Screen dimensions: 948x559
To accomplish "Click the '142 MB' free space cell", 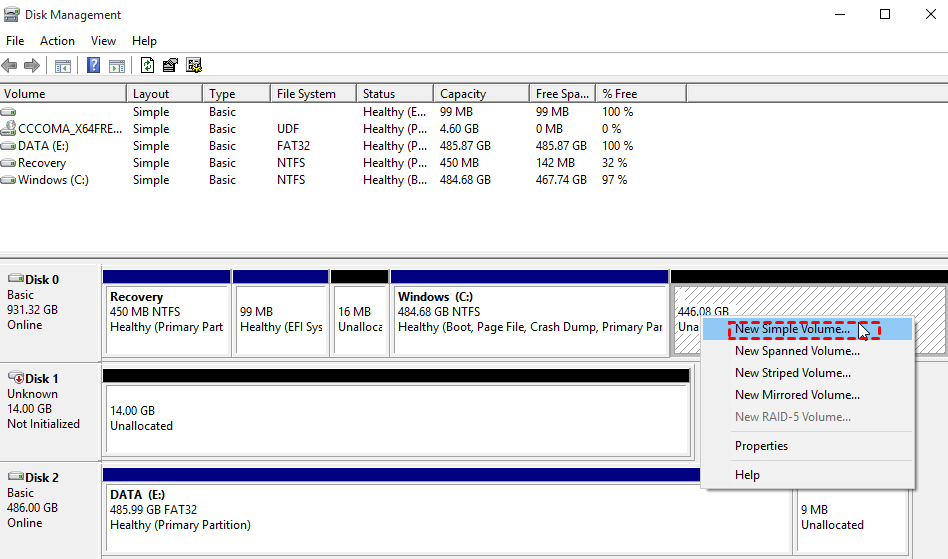I will click(555, 163).
